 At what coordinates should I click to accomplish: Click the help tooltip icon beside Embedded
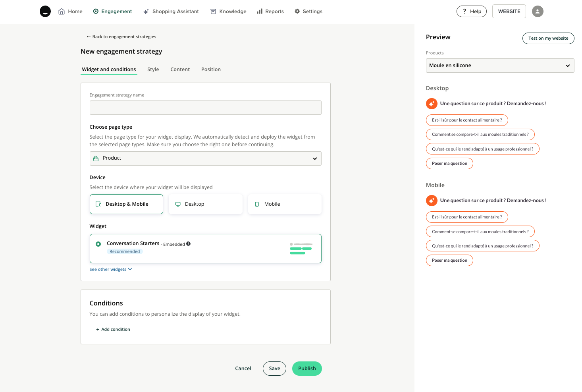(x=189, y=244)
